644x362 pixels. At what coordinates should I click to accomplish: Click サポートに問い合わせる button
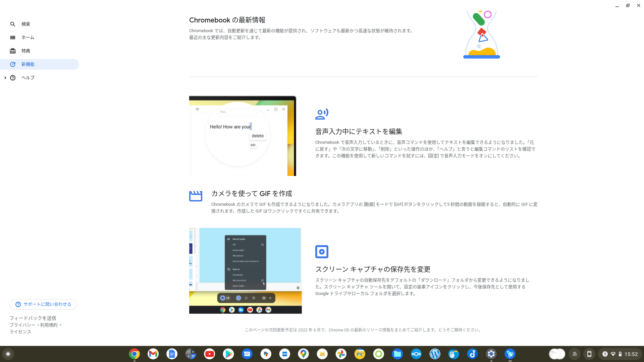[x=43, y=304]
